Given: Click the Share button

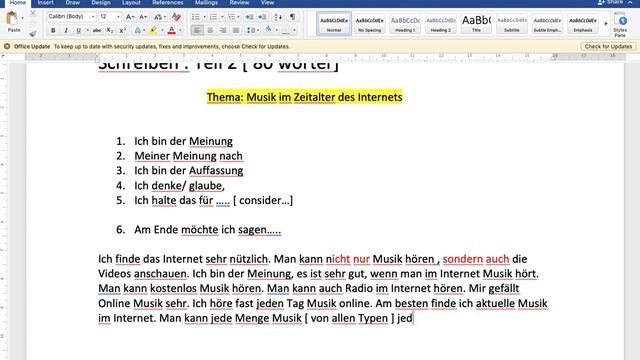Looking at the screenshot, I should tap(610, 2).
